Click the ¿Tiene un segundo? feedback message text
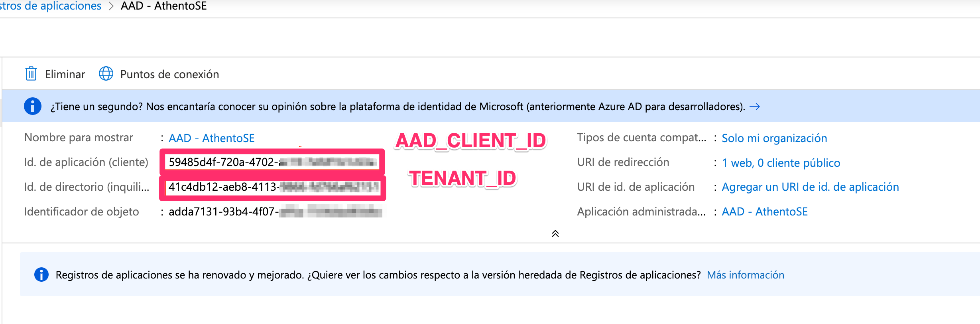 click(x=398, y=107)
